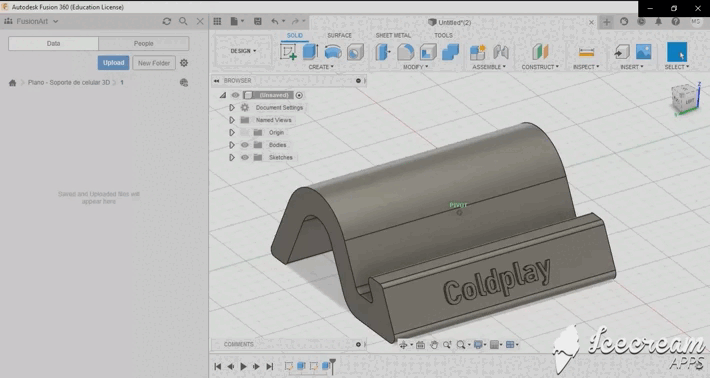The width and height of the screenshot is (710, 378).
Task: Select the Press Pull tool icon
Action: coord(383,52)
